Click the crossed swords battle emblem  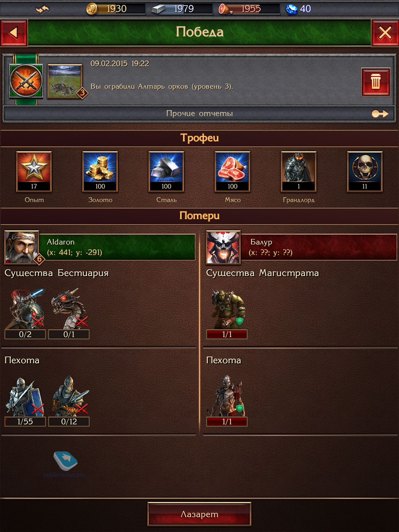point(26,81)
